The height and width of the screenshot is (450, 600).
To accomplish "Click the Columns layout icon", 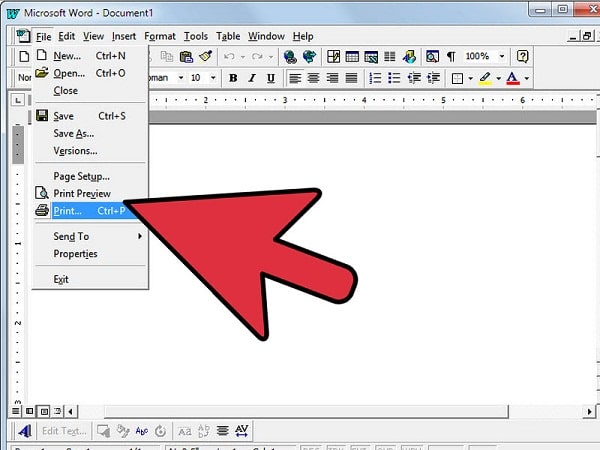I will pos(390,57).
